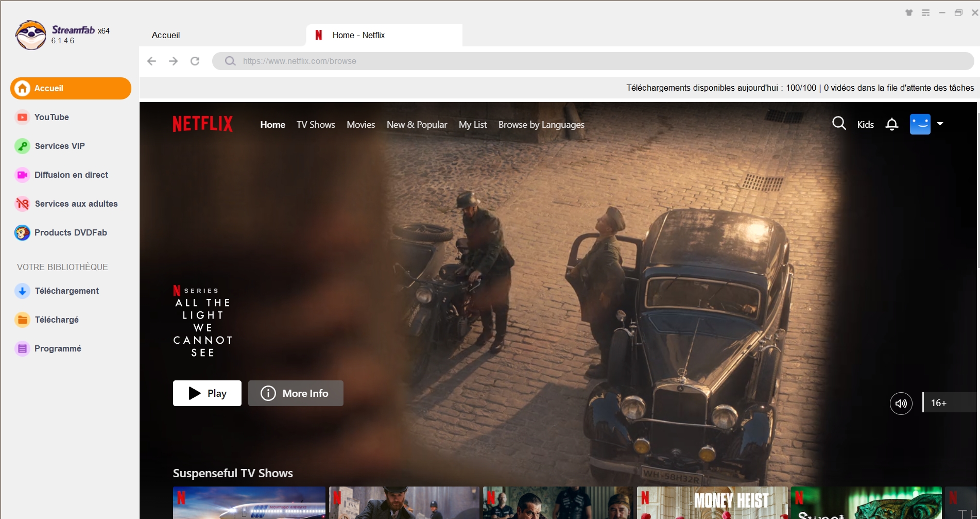Click the 16+ maturity rating badge
This screenshot has height=519, width=980.
pos(949,403)
